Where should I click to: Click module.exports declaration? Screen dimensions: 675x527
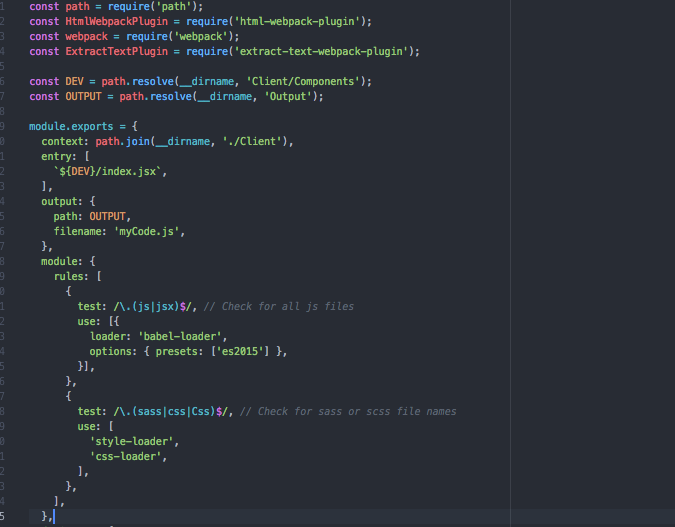tap(71, 127)
